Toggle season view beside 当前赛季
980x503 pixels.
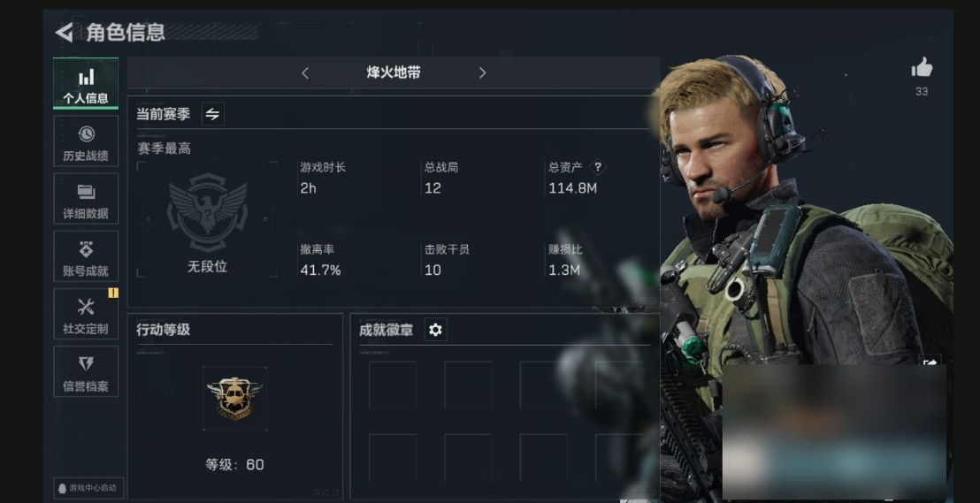[212, 114]
